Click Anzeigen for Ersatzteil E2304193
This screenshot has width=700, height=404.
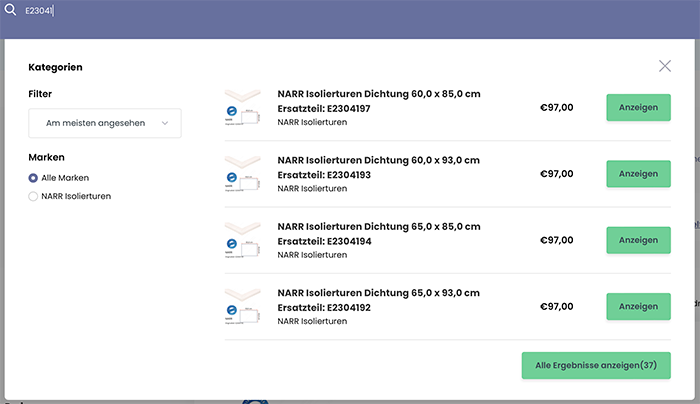point(638,174)
